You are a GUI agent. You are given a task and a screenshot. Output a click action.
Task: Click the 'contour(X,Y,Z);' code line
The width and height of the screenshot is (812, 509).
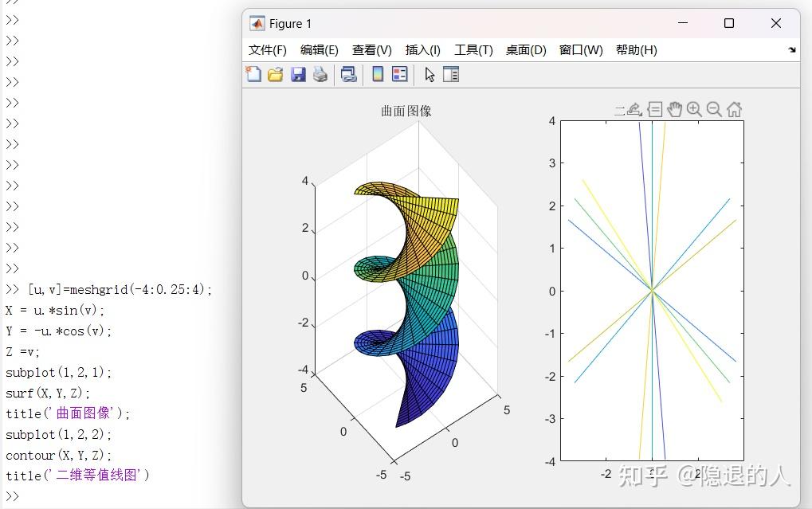point(58,455)
